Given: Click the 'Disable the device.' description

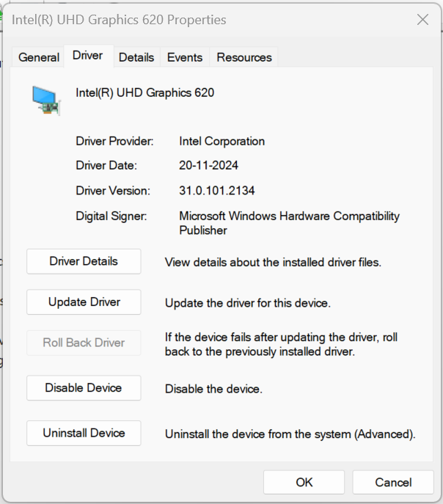Looking at the screenshot, I should [213, 390].
